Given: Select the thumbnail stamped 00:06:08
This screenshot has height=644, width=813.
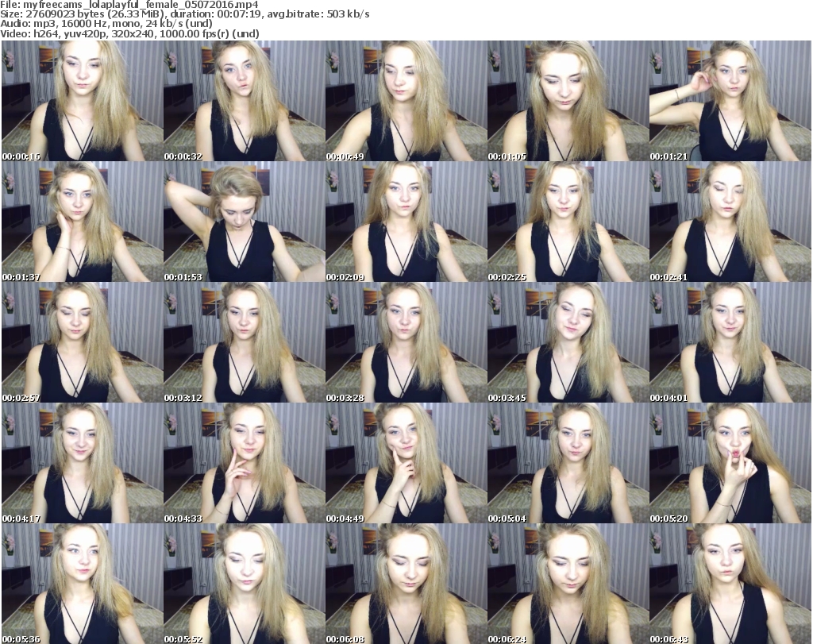Looking at the screenshot, I should coord(406,584).
